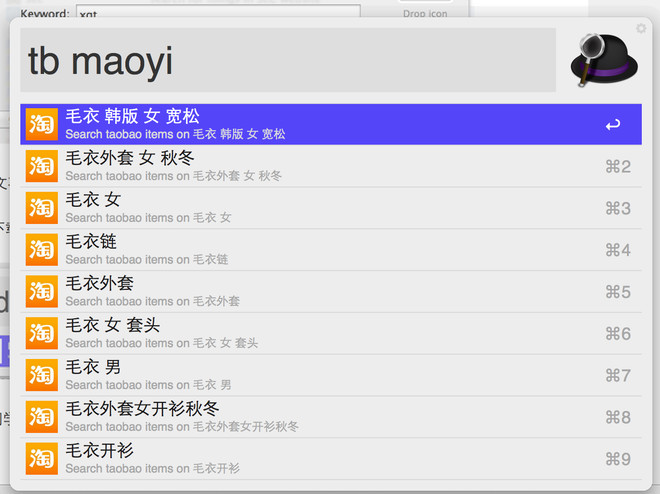
Task: Click Taobao icon of the 毛衣 女 套头 result
Action: point(41,333)
